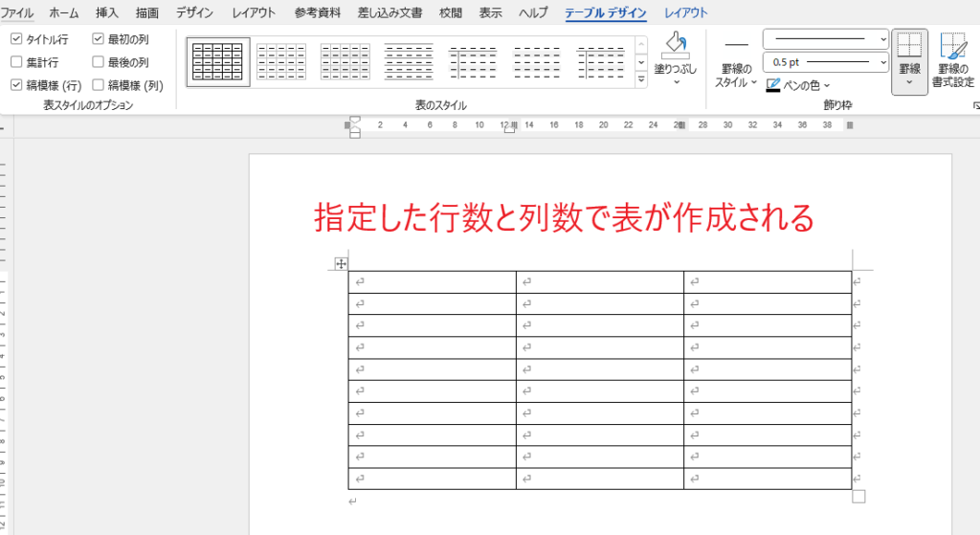Click the table resize handle at bottom-right

pos(858,497)
